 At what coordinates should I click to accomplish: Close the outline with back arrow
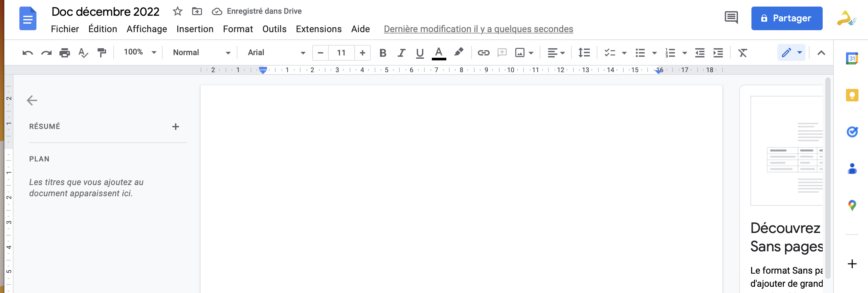(32, 100)
